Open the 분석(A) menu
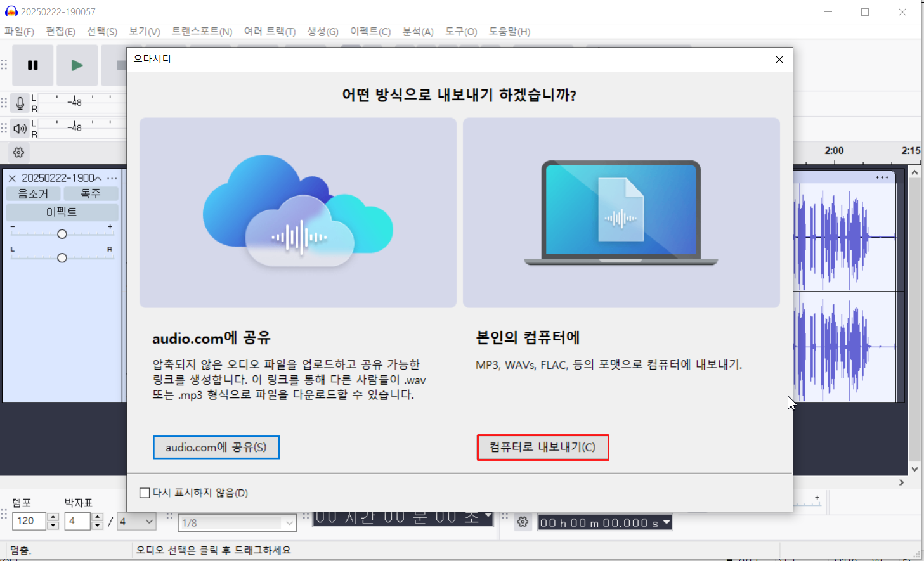Image resolution: width=924 pixels, height=561 pixels. coord(418,32)
